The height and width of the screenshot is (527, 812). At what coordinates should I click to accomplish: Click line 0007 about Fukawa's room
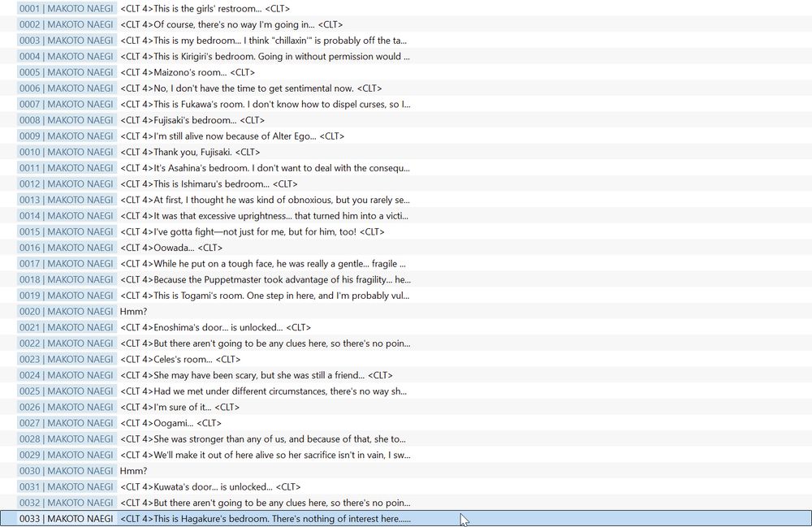406,104
